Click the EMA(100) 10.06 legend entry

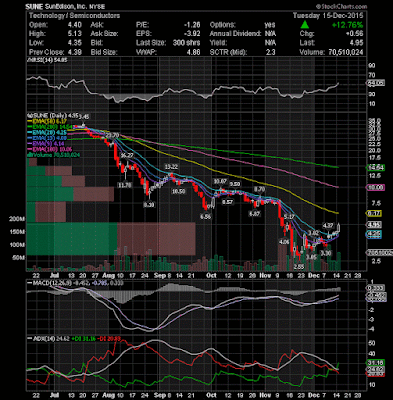(x=49, y=149)
